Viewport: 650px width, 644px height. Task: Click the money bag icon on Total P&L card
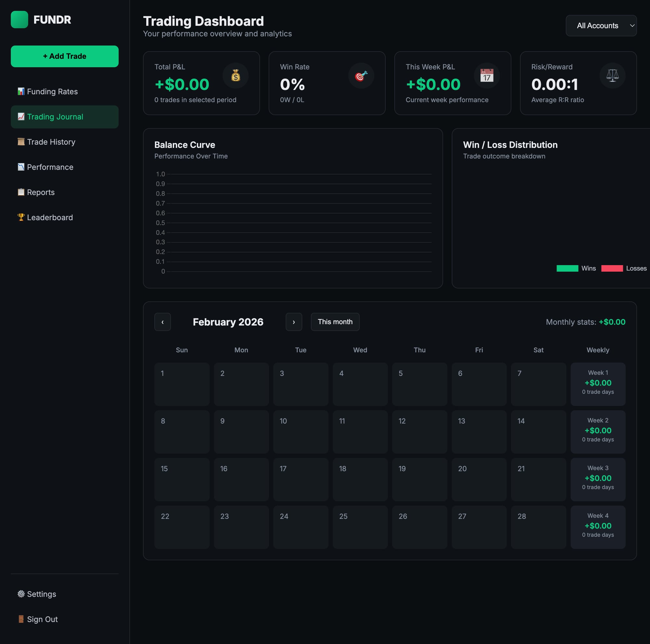pyautogui.click(x=236, y=76)
